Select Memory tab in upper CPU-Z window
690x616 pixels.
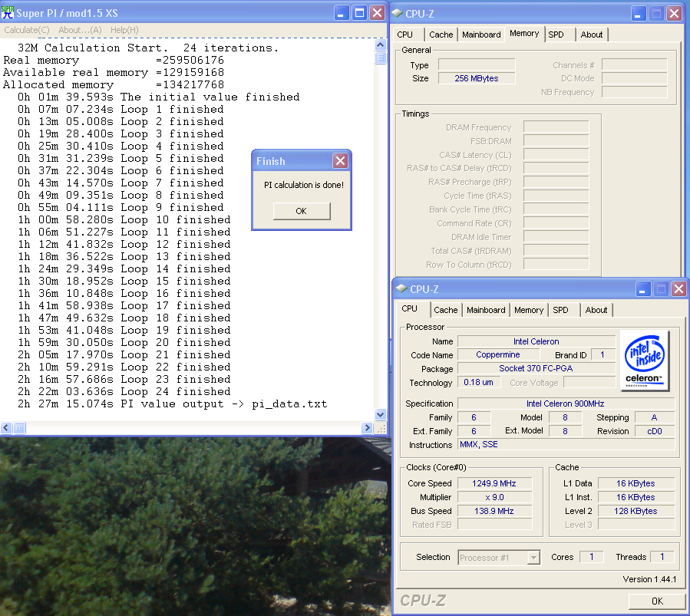point(524,34)
